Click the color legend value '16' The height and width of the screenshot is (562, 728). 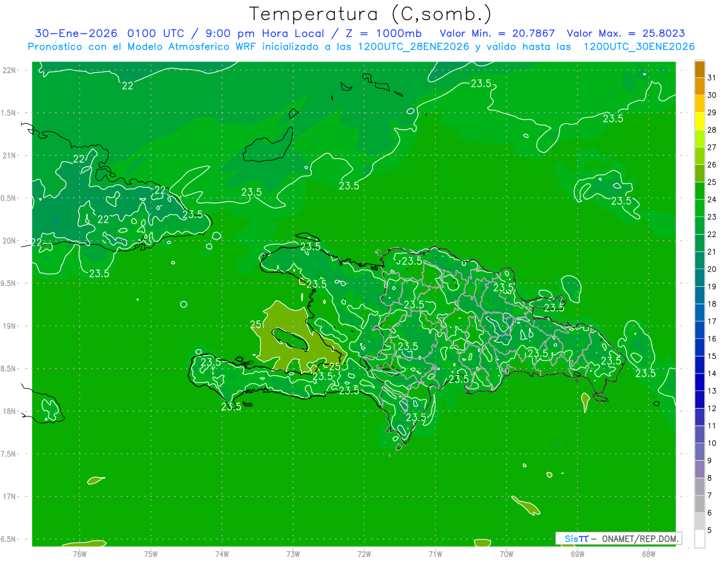click(712, 339)
